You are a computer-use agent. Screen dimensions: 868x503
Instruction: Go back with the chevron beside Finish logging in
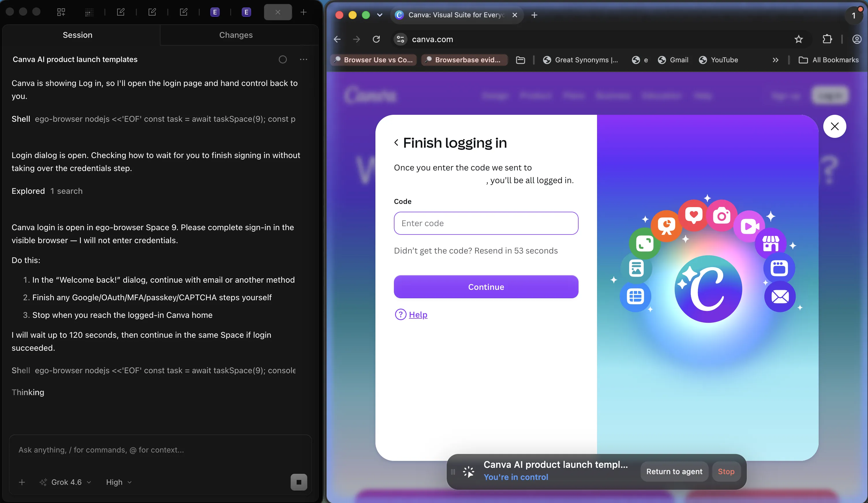396,142
